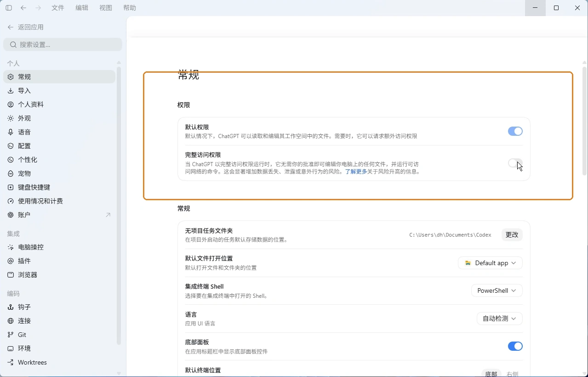Click the logo icon beside 账户
This screenshot has width=588, height=377.
tap(11, 215)
